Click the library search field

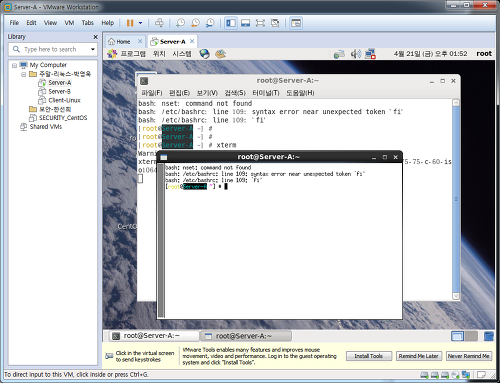point(53,49)
